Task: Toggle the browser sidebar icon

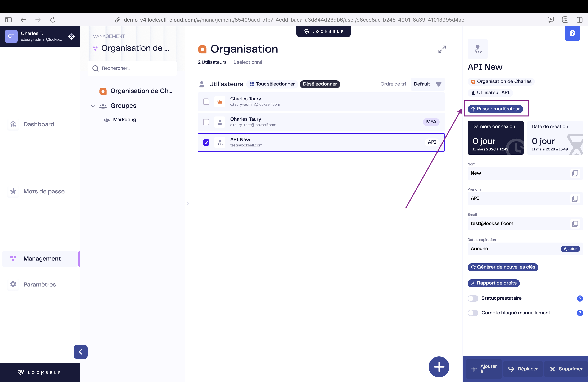Action: 8,20
